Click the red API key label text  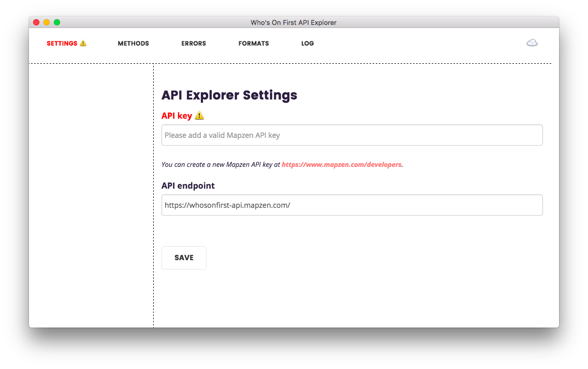tap(177, 116)
